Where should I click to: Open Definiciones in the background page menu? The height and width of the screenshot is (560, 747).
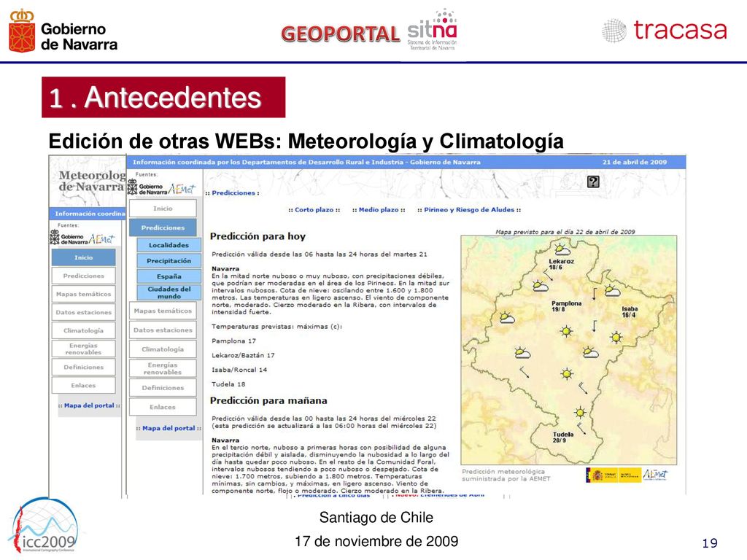(x=83, y=367)
